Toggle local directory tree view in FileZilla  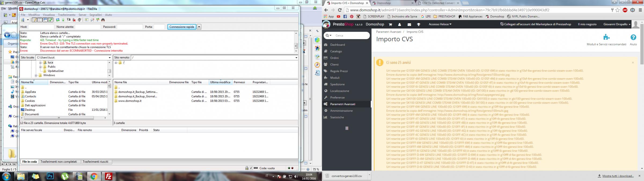pyautogui.click(x=40, y=20)
